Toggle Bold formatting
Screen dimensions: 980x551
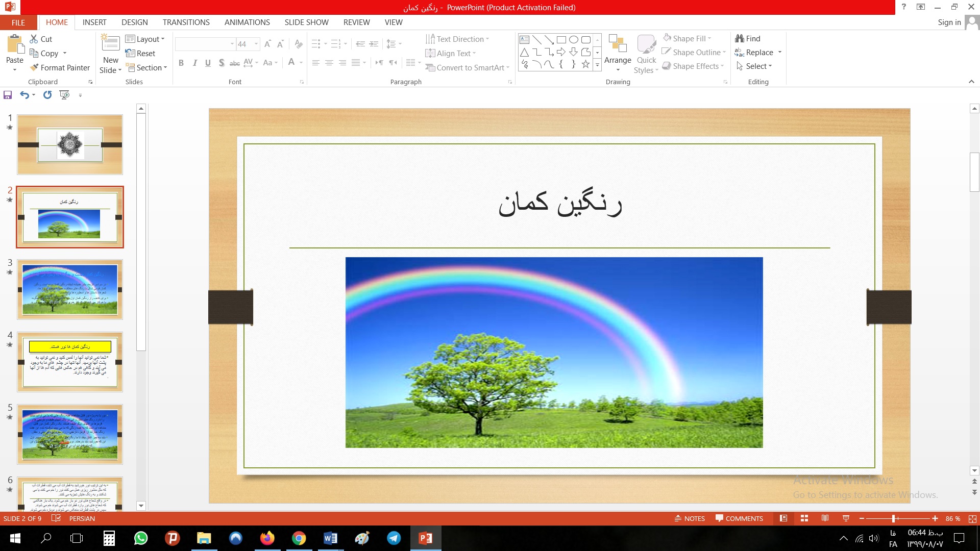pyautogui.click(x=181, y=63)
